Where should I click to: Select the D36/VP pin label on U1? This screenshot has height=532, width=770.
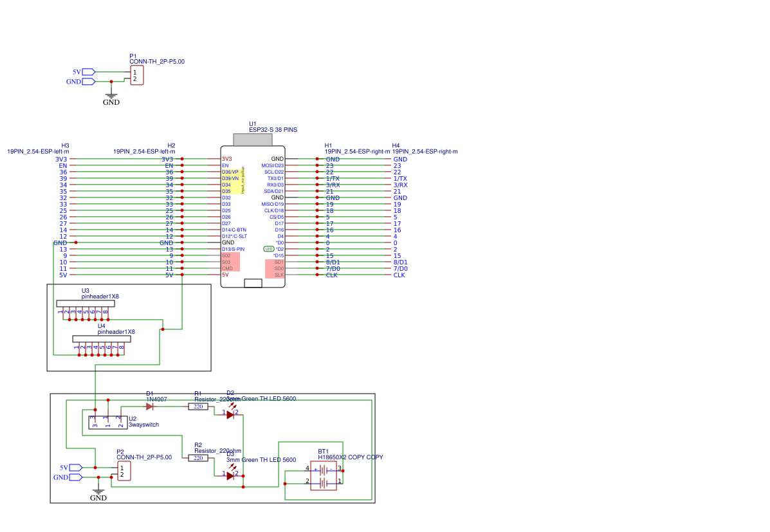coord(230,172)
